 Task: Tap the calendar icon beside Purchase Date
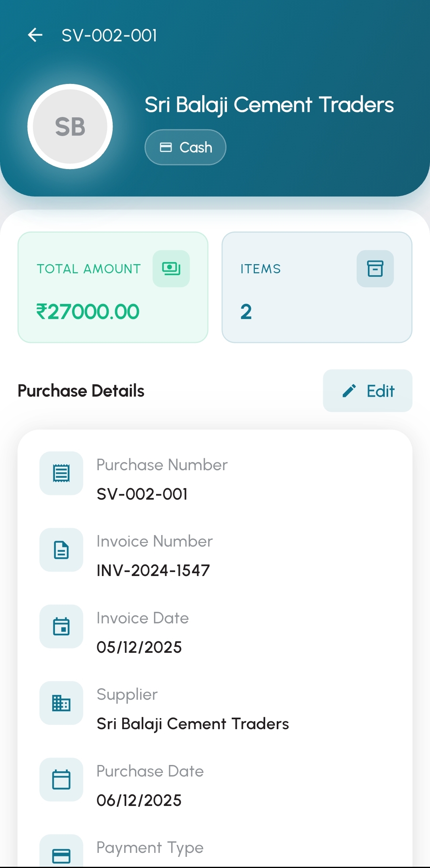click(61, 780)
